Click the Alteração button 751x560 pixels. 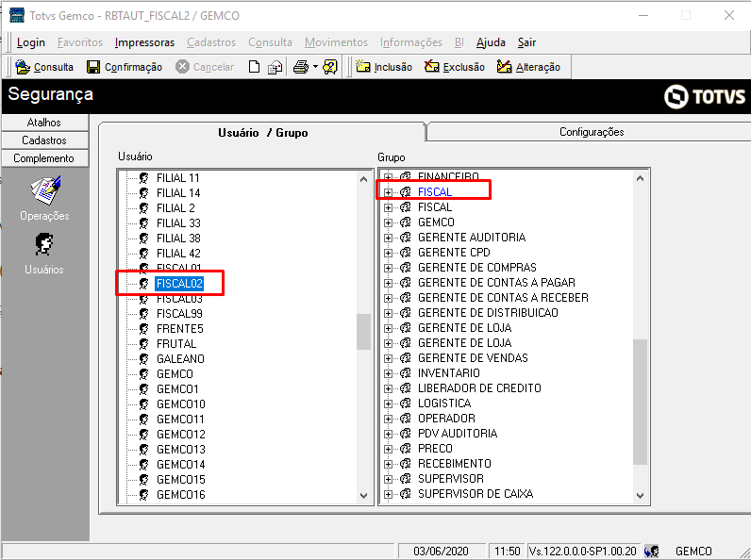528,67
